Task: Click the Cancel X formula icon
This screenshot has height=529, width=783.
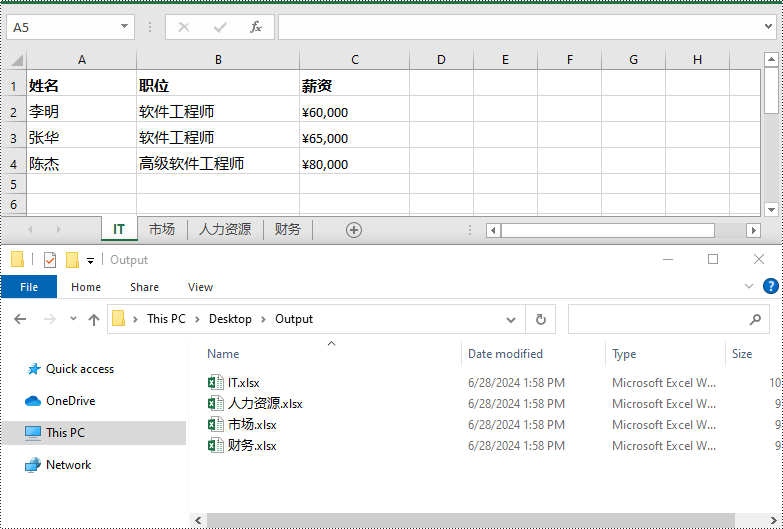Action: (184, 27)
